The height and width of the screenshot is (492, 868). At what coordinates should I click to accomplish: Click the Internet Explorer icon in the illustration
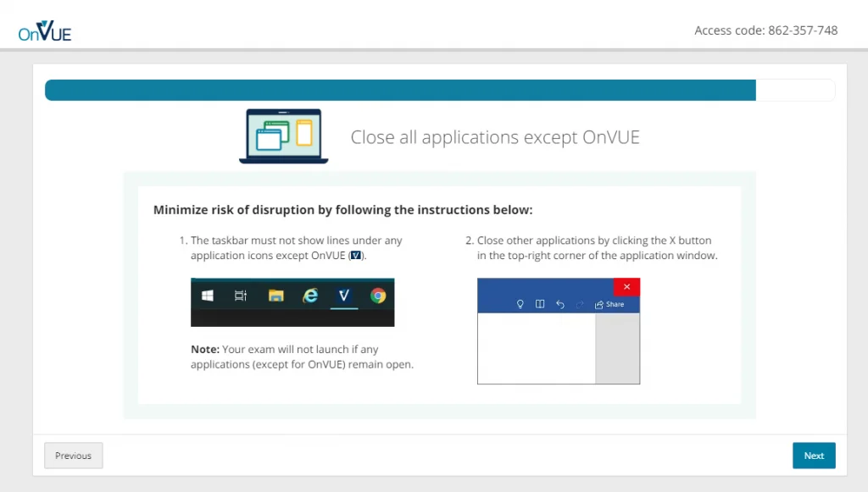(x=310, y=296)
